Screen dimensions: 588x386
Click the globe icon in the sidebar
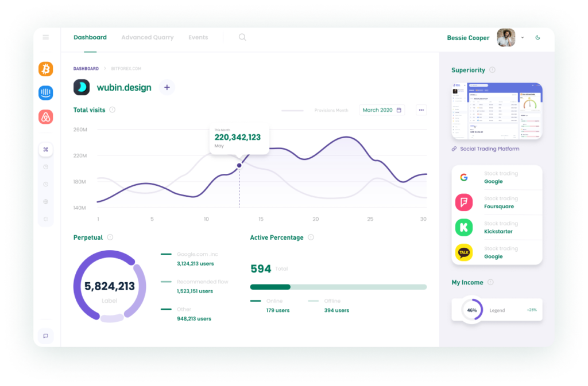[46, 201]
